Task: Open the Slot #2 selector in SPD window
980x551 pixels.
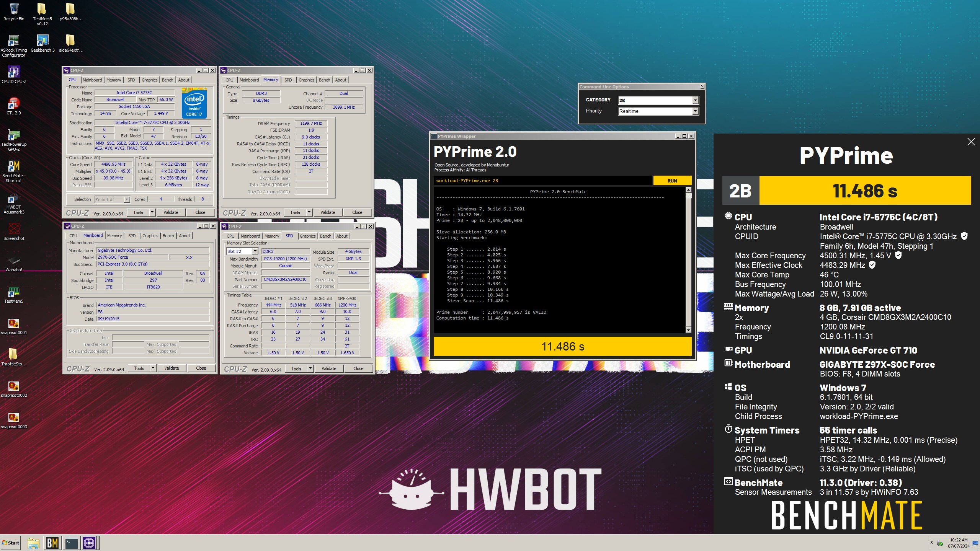Action: (242, 251)
